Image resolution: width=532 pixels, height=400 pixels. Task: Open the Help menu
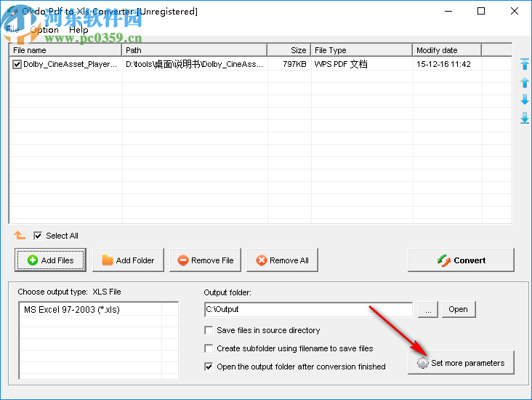pos(78,30)
